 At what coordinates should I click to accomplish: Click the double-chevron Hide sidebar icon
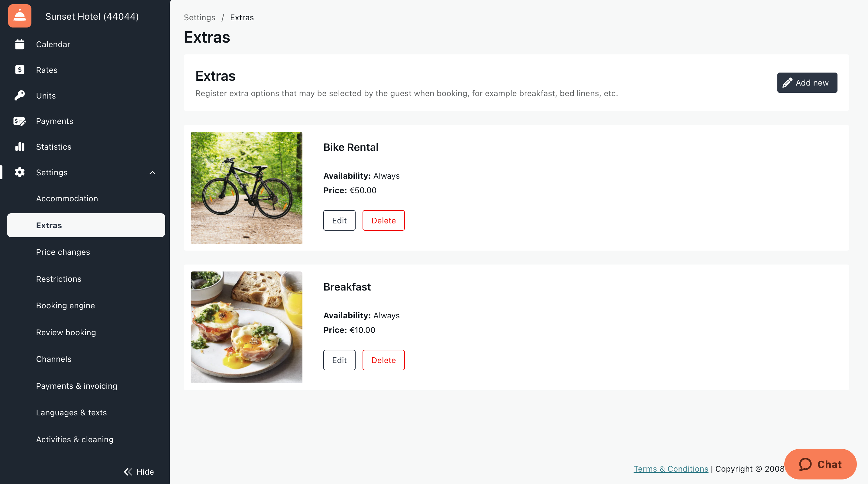[128, 472]
